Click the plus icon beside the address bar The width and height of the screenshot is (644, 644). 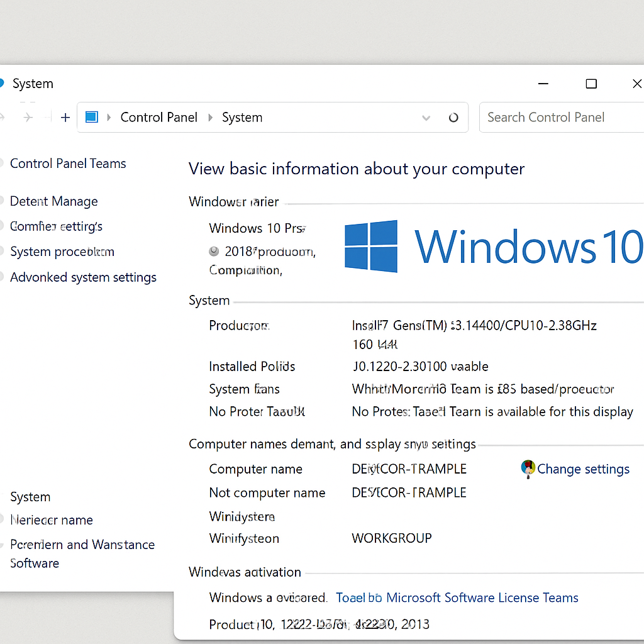point(65,118)
